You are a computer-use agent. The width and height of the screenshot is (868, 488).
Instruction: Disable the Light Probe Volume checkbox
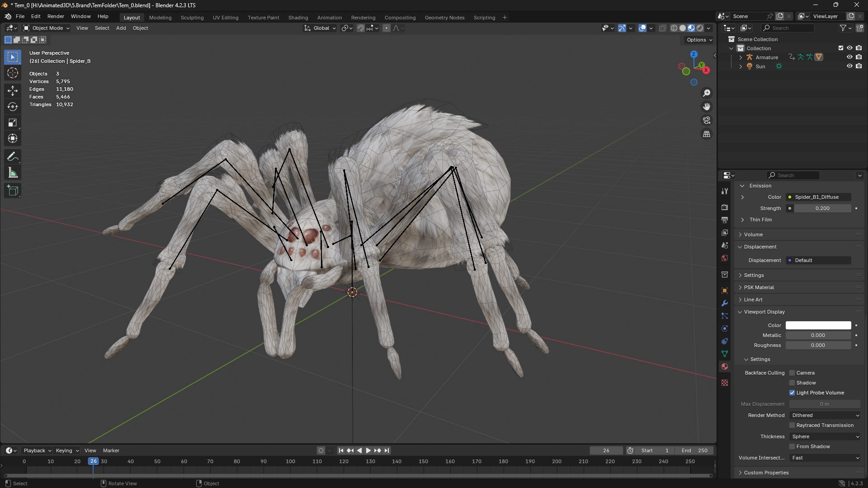792,393
